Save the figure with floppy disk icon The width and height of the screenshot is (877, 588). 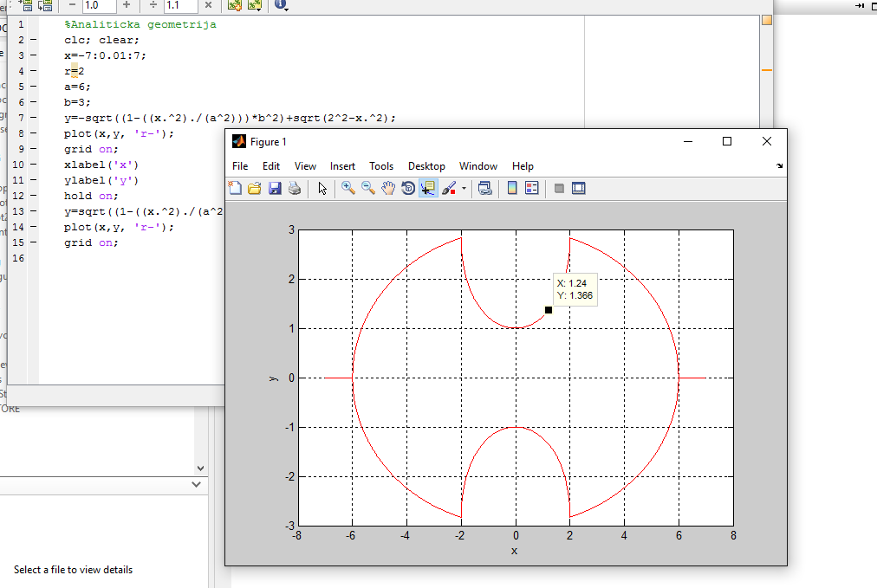275,188
